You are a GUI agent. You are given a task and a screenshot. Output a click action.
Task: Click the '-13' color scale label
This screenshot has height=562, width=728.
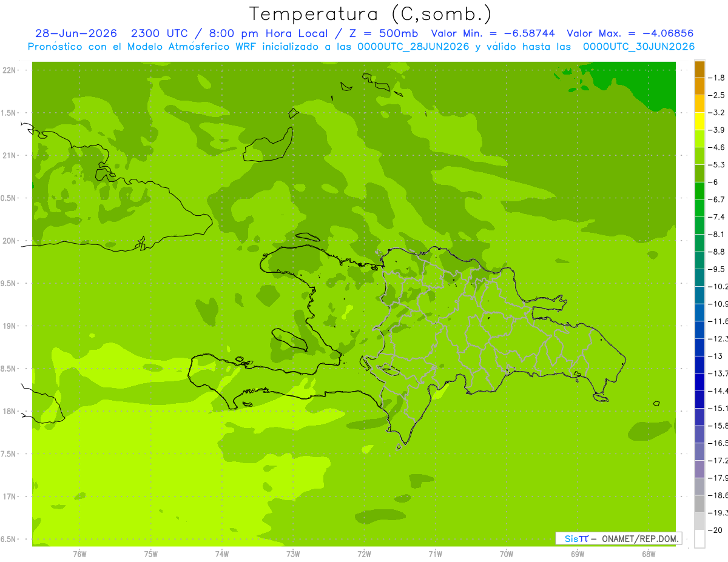click(x=716, y=356)
